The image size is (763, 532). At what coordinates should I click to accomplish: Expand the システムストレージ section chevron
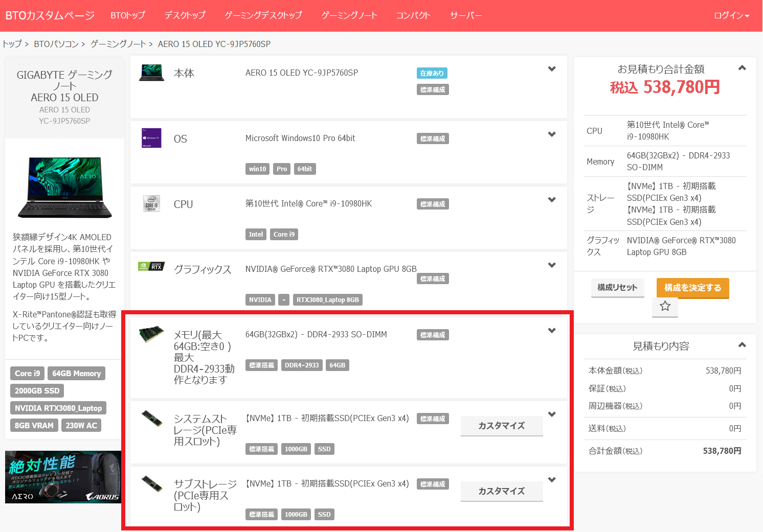coord(552,414)
